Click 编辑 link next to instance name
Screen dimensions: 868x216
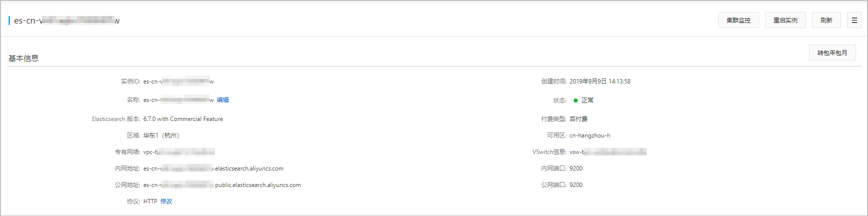coord(223,100)
